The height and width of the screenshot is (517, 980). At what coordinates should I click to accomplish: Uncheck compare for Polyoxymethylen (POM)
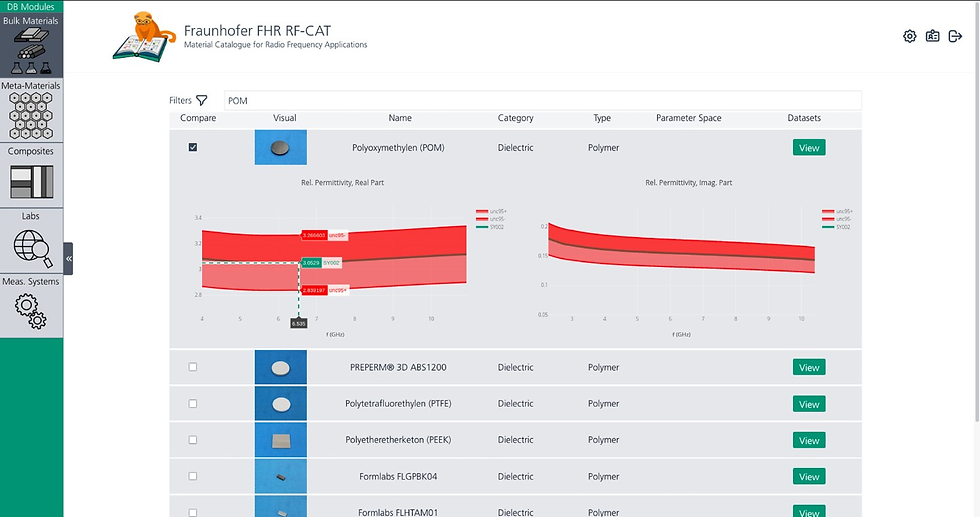point(192,148)
